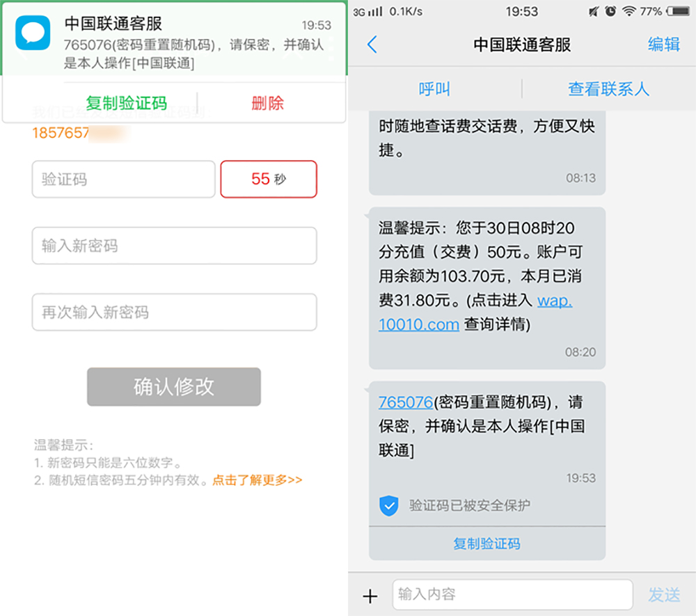Tap 编辑 in the message header
Image resolution: width=696 pixels, height=616 pixels.
(663, 45)
